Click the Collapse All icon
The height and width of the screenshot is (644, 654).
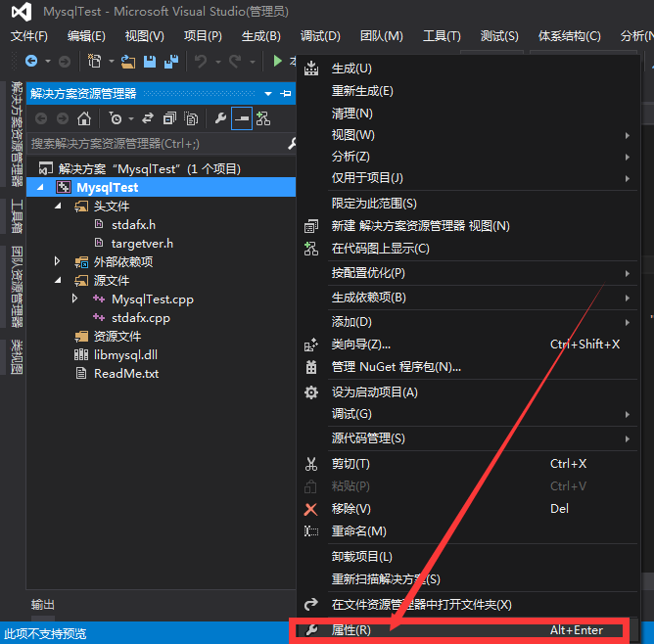tap(169, 118)
